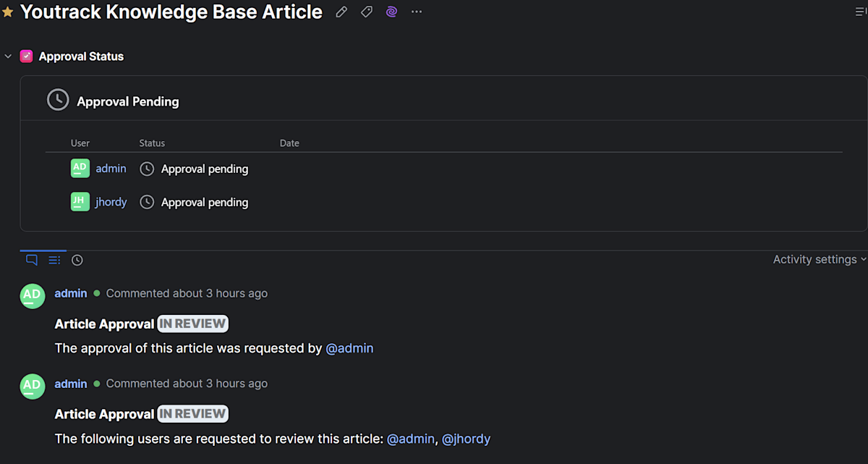Click the pink Approval Status widget icon
The image size is (868, 464).
[27, 56]
